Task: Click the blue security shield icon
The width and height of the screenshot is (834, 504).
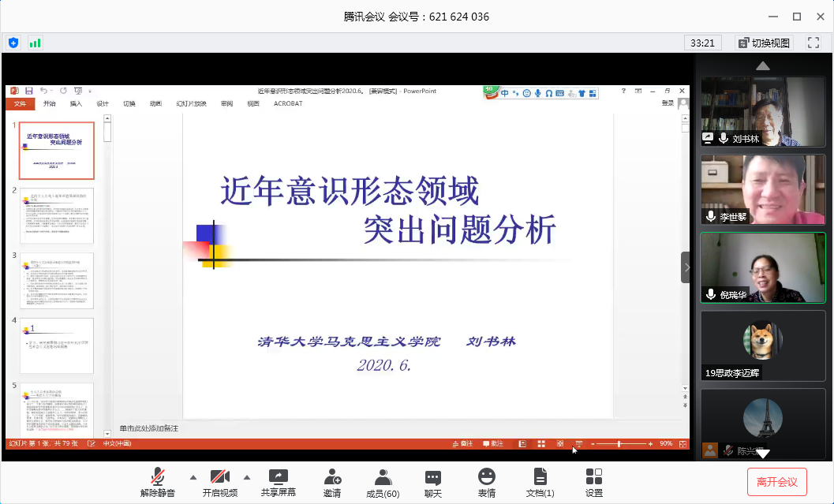Action: (13, 43)
